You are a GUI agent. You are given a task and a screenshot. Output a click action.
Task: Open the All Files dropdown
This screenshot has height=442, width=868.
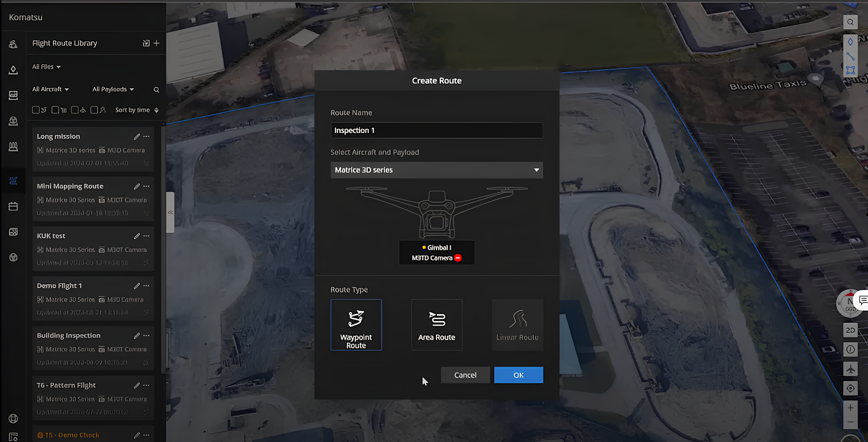coord(47,67)
